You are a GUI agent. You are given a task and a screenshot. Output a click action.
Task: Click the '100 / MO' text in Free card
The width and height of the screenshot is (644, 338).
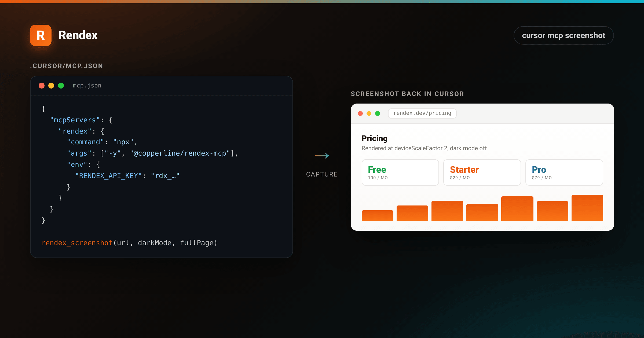378,178
